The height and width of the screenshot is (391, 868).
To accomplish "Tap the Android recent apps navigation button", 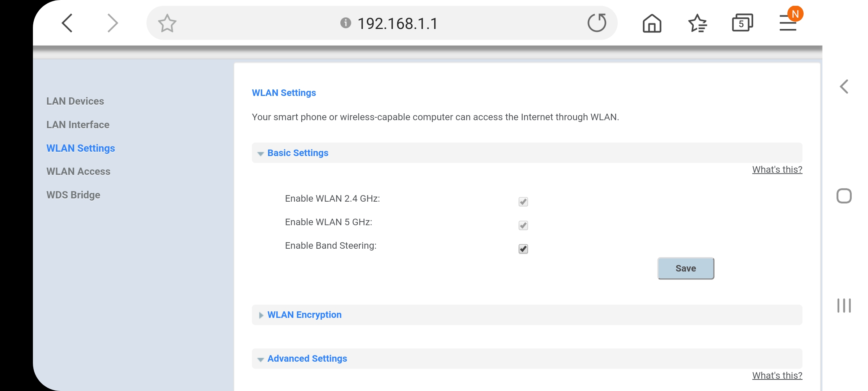I will 844,305.
